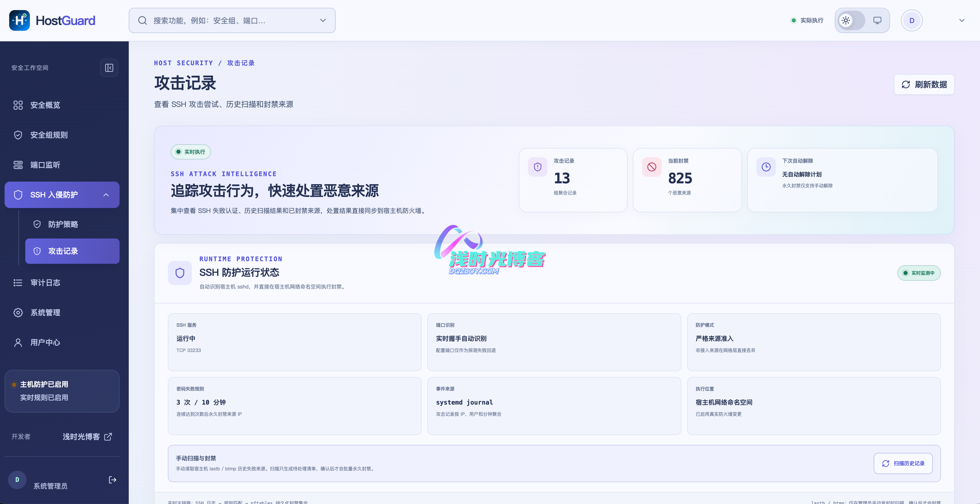Open 系统管理 in sidebar
The height and width of the screenshot is (504, 980).
(x=62, y=313)
